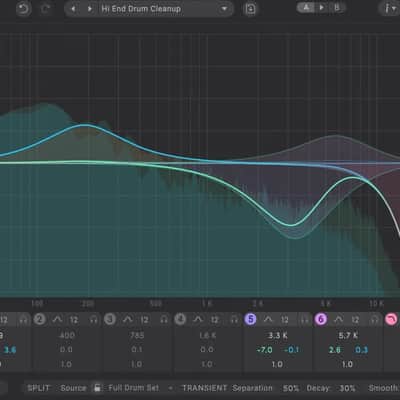400x400 pixels.
Task: Select the TRANSIENT split mode
Action: coord(204,388)
